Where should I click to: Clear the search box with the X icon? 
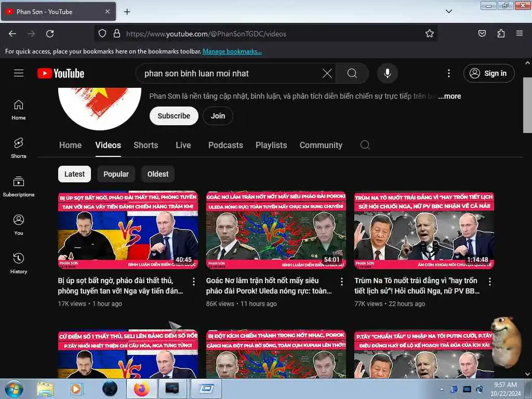click(327, 73)
